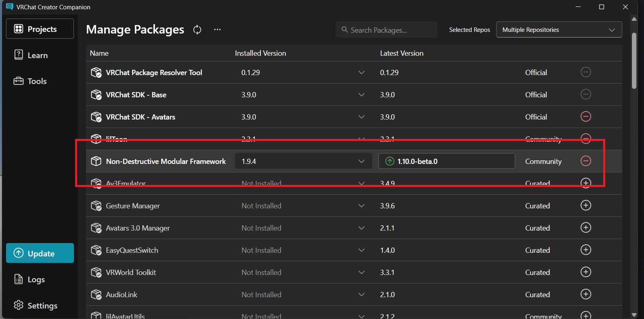644x319 pixels.
Task: Open the Settings page
Action: point(42,306)
